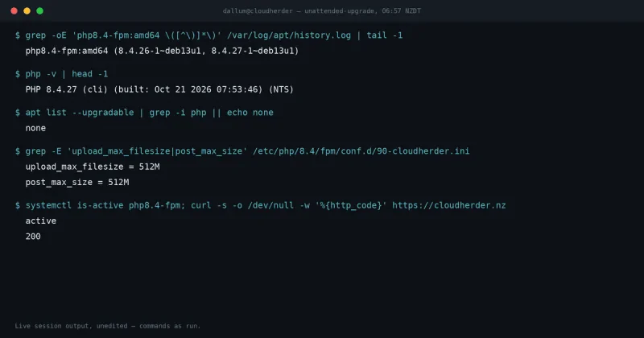
Task: Select the 'PHP 8.4.27 (cli)' output line
Action: [x=159, y=89]
